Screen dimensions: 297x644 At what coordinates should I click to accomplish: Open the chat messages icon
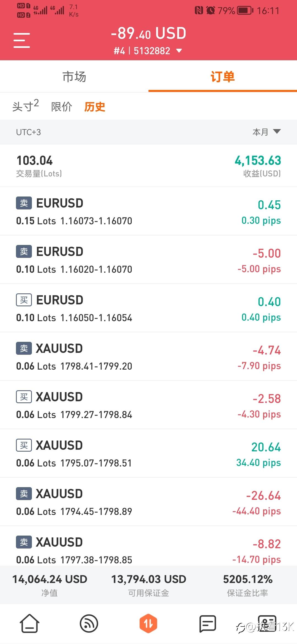pos(208,623)
